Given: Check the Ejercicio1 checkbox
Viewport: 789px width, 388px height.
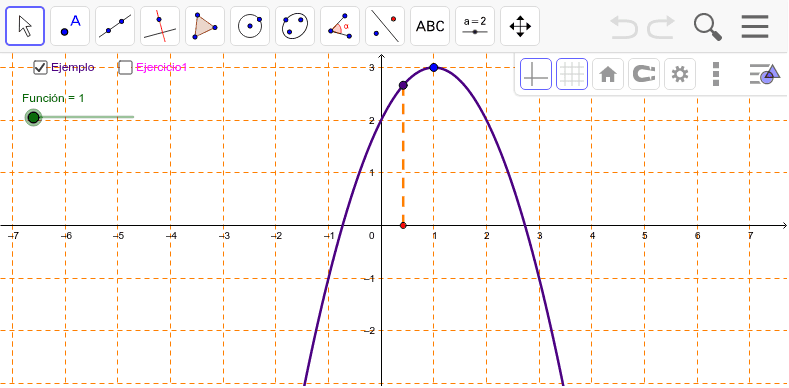Looking at the screenshot, I should [x=125, y=67].
